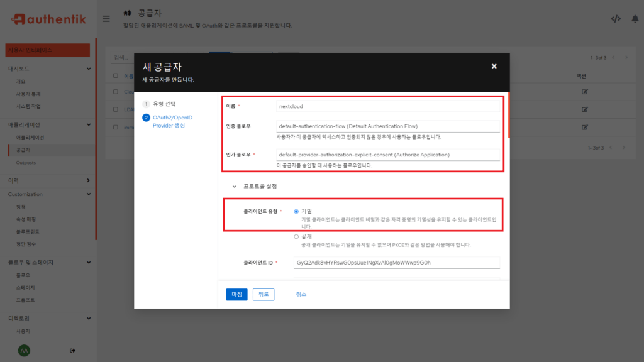Screen dimensions: 644x362
Task: Close the 새 공급자 dialog
Action: (x=494, y=66)
